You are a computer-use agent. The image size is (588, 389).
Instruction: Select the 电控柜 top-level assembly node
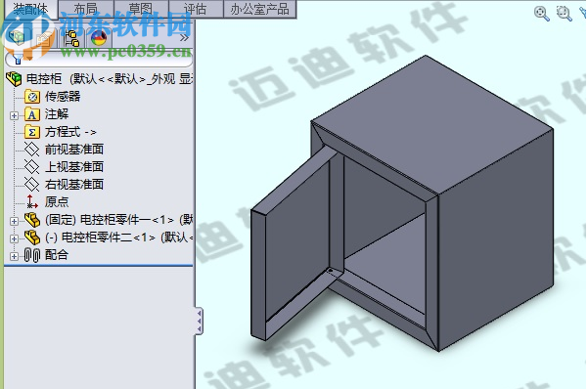click(110, 79)
